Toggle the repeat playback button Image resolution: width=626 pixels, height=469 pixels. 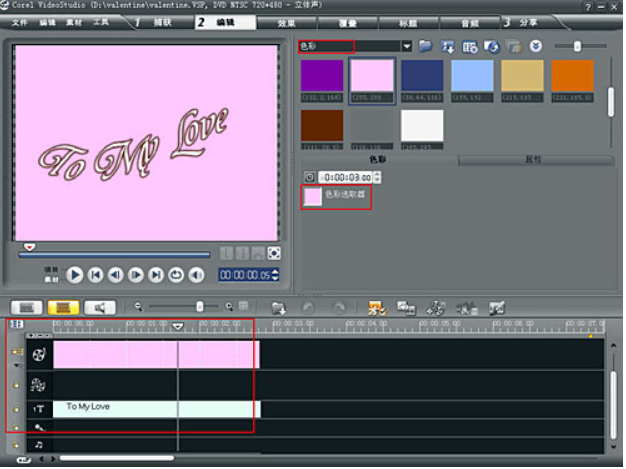[x=177, y=275]
